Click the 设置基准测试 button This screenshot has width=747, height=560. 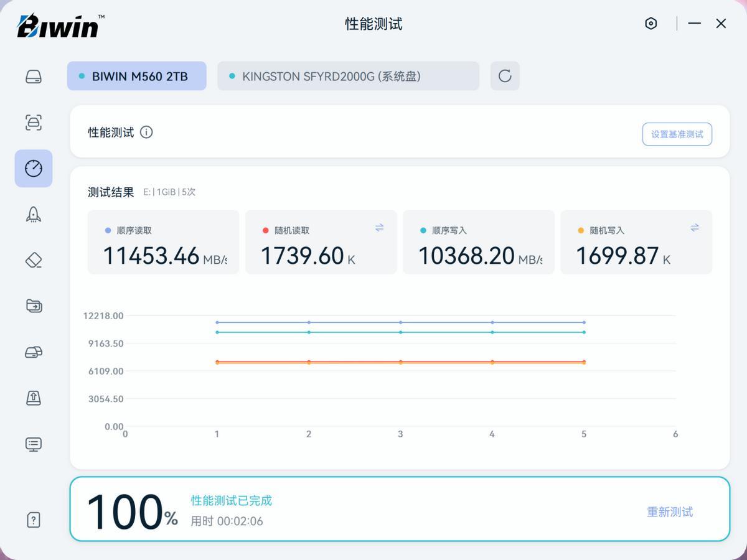point(677,134)
